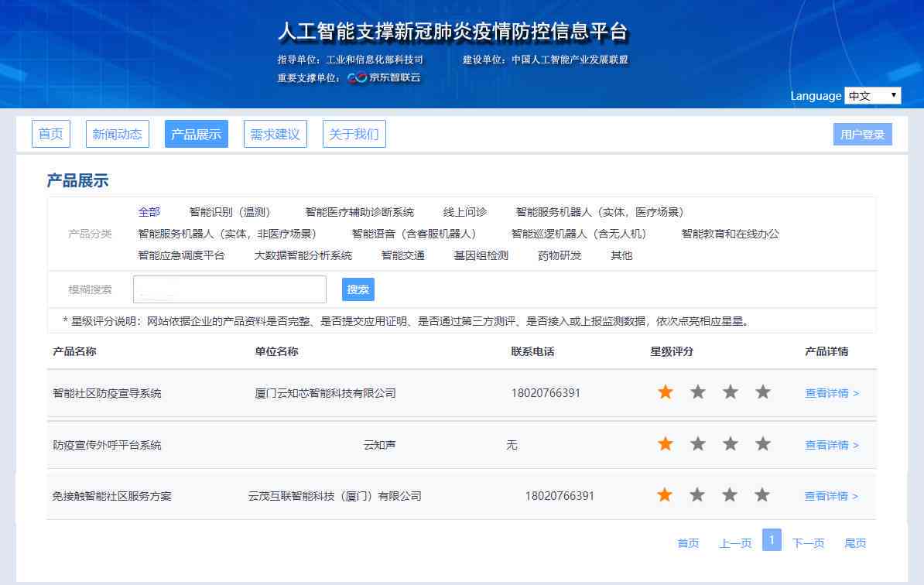Filter by 智能服务机器人（实体，非医疗场景）
This screenshot has width=924, height=585.
228,234
